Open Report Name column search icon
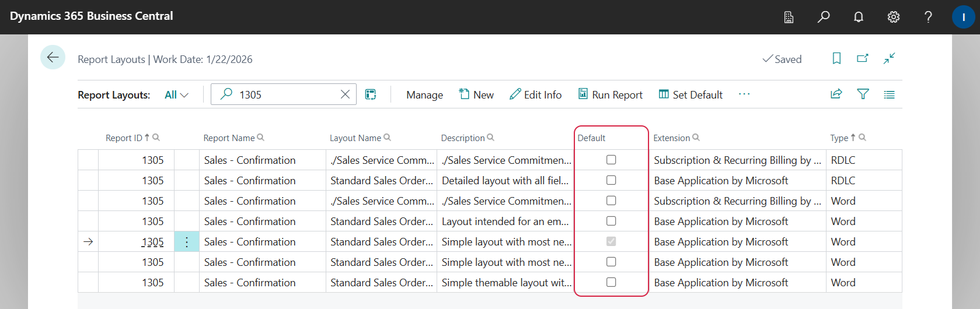This screenshot has height=309, width=980. point(260,138)
